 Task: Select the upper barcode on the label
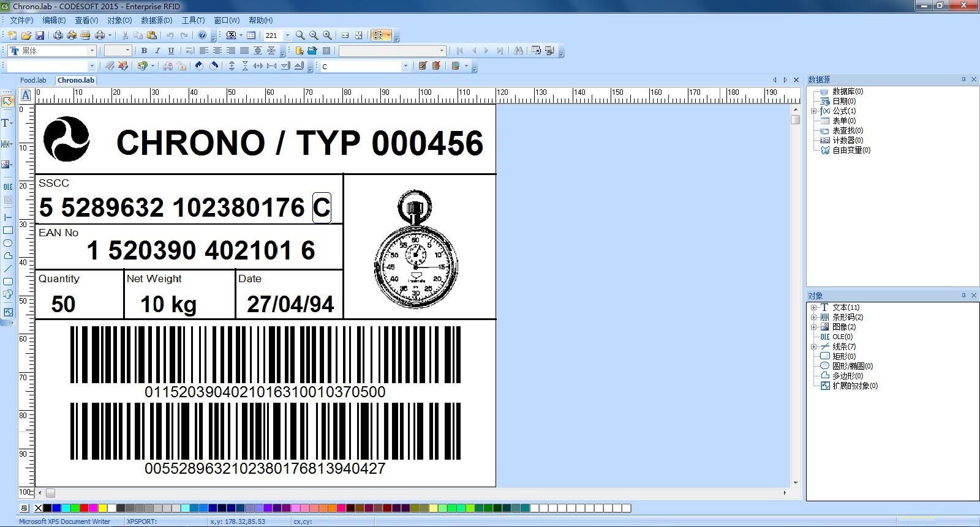[x=265, y=354]
